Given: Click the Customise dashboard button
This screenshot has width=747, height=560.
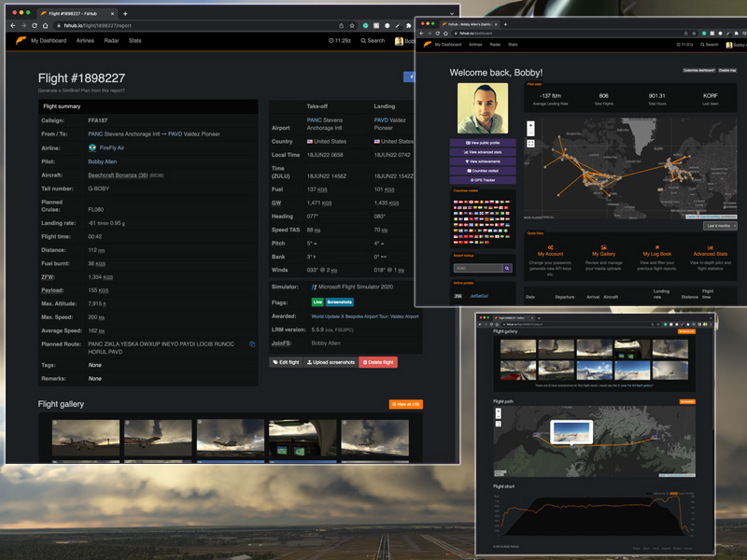Looking at the screenshot, I should [698, 71].
